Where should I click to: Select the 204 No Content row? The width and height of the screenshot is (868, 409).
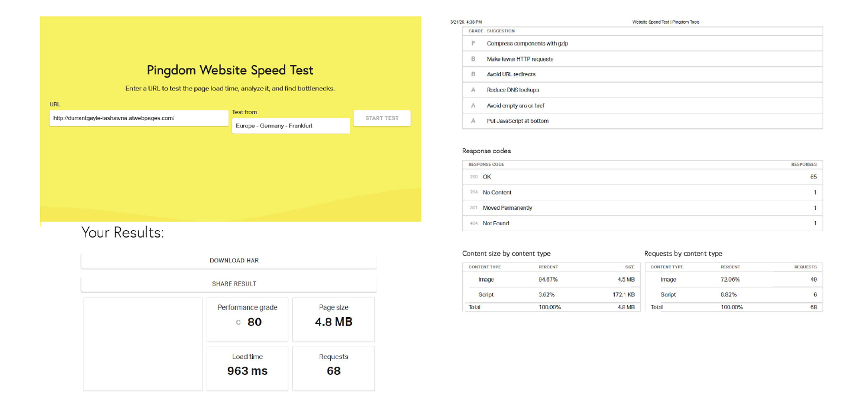643,193
